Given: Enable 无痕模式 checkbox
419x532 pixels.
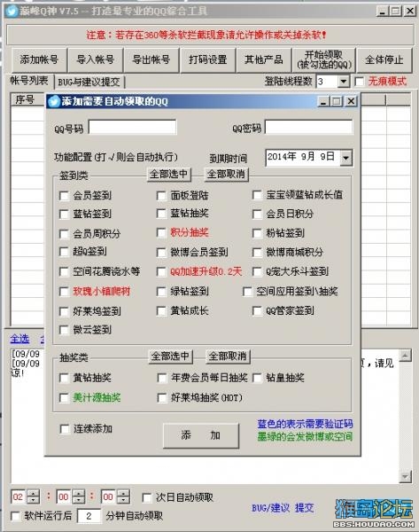Looking at the screenshot, I should (x=359, y=82).
